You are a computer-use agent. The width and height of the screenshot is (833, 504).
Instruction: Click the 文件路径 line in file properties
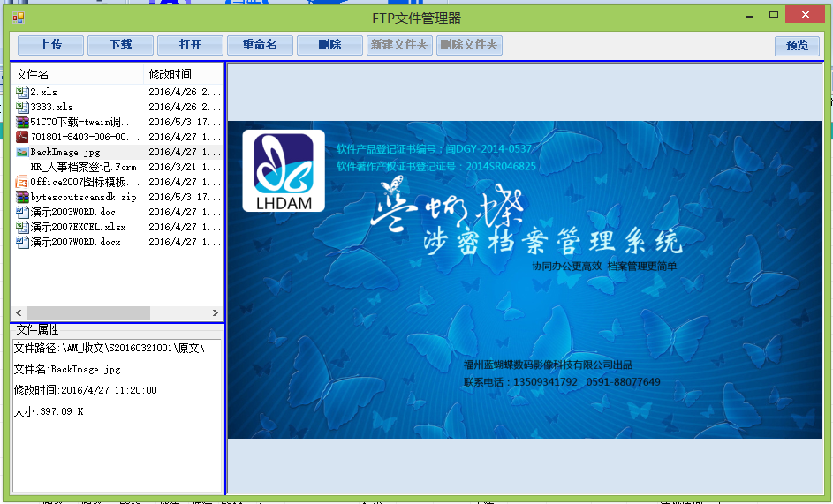pos(109,348)
